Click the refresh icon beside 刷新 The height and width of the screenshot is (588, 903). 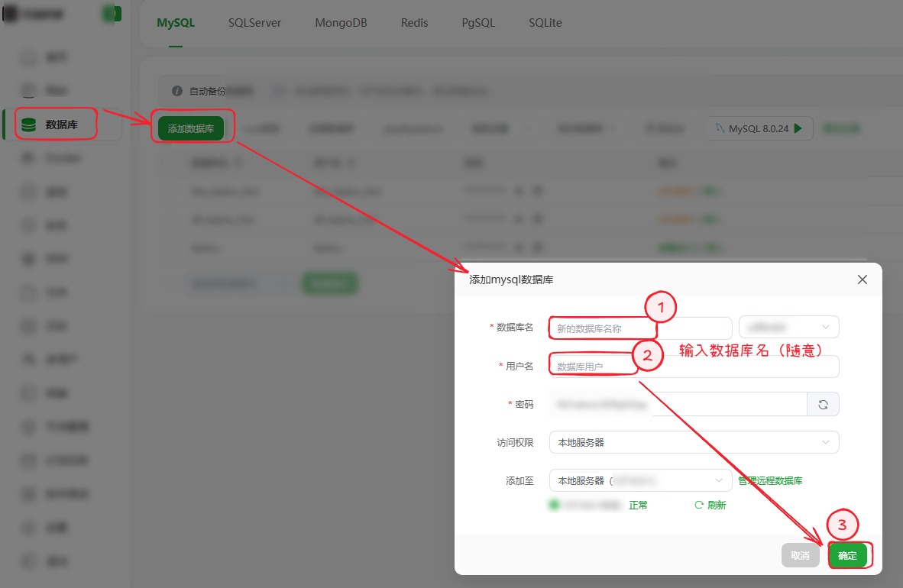tap(698, 505)
